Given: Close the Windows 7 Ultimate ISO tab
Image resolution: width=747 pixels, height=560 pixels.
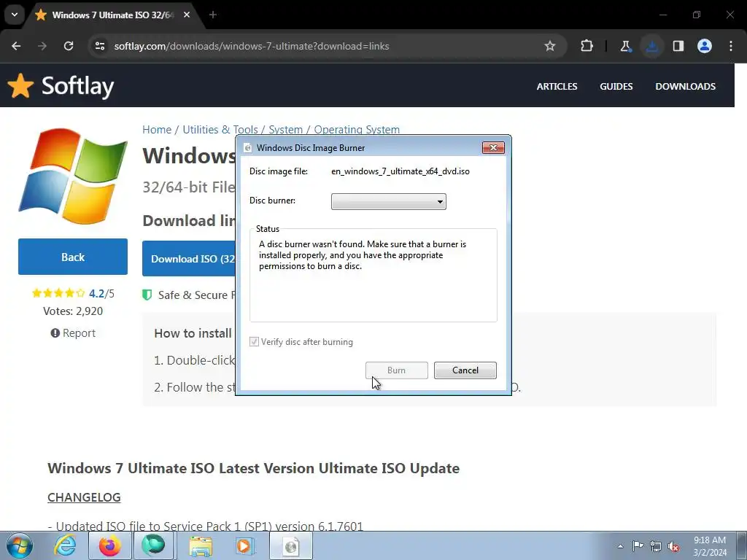Looking at the screenshot, I should point(187,15).
